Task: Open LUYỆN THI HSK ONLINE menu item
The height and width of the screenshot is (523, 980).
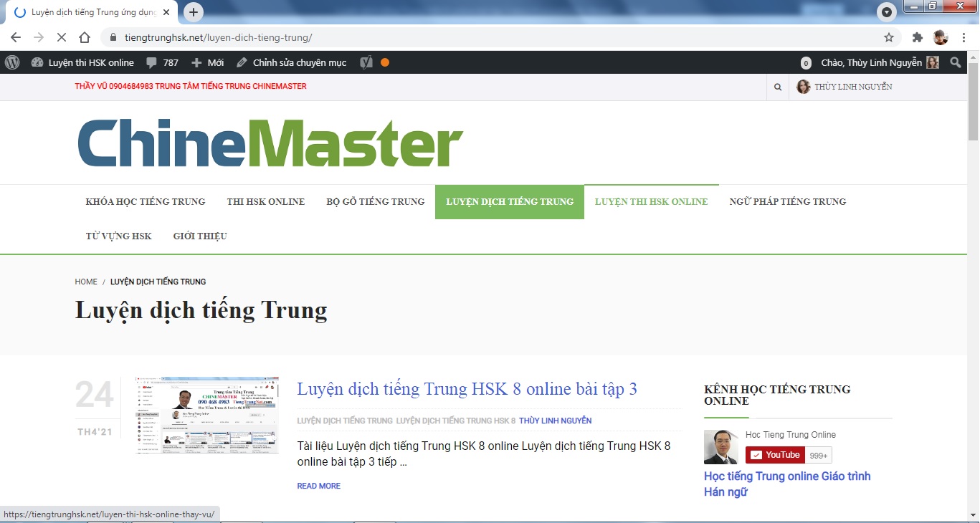Action: 652,201
